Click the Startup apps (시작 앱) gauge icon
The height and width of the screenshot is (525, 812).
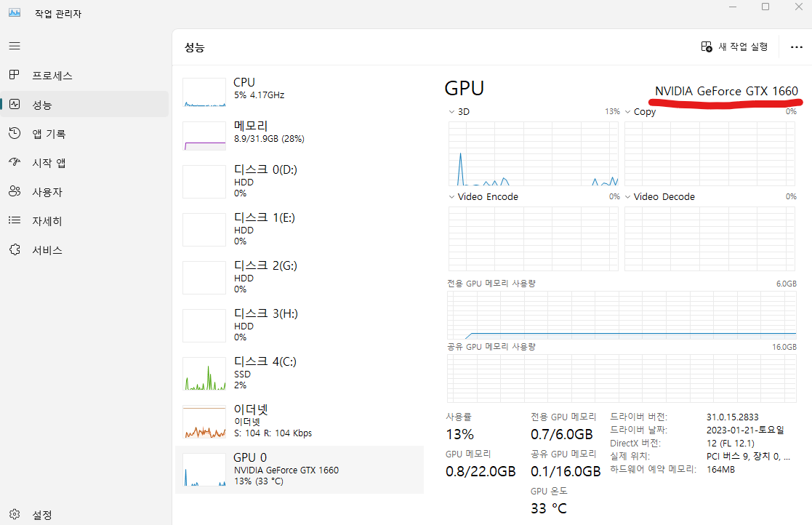15,163
